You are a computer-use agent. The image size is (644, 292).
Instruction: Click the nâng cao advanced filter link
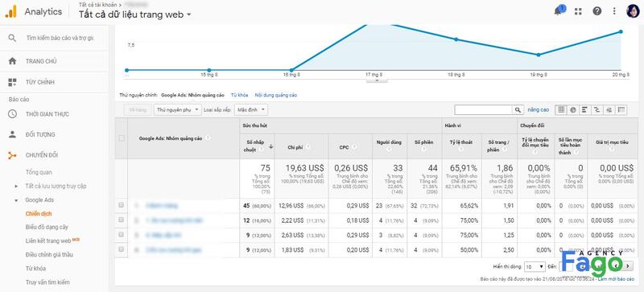[538, 109]
